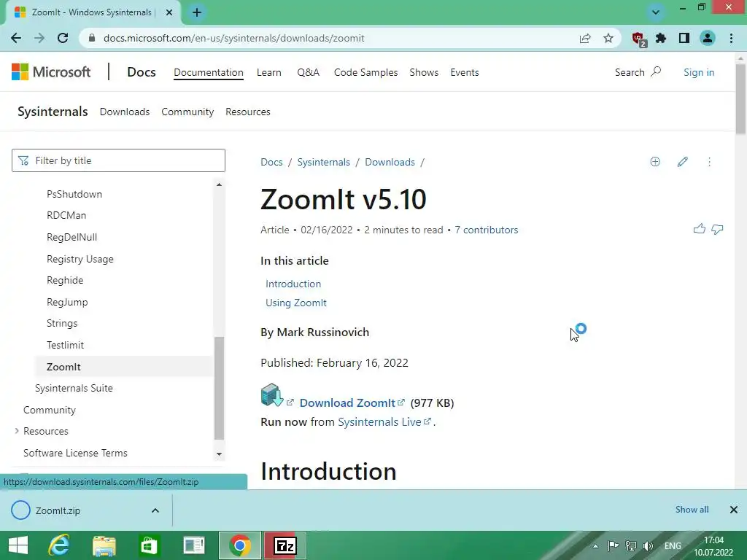This screenshot has width=747, height=560.
Task: Select RegJump in the sidebar
Action: (67, 302)
